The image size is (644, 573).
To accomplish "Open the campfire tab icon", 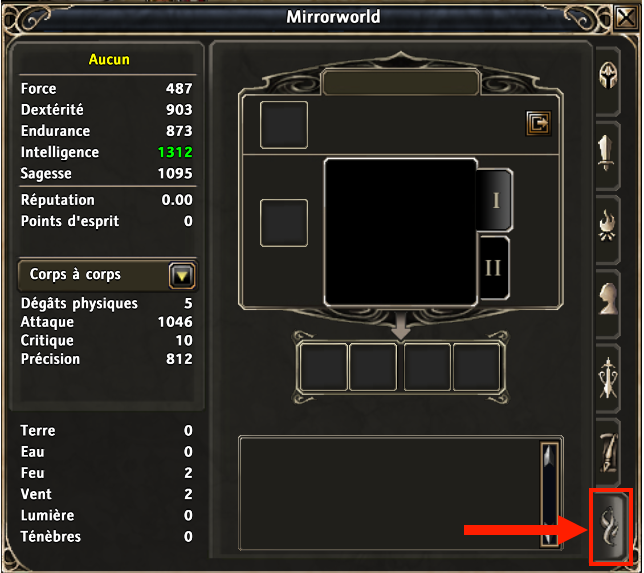I will pos(607,226).
